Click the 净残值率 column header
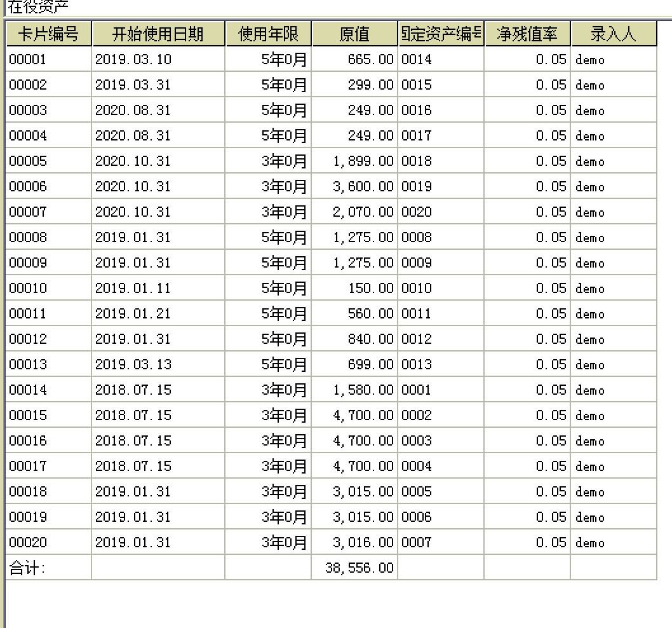The height and width of the screenshot is (628, 672). (x=528, y=34)
